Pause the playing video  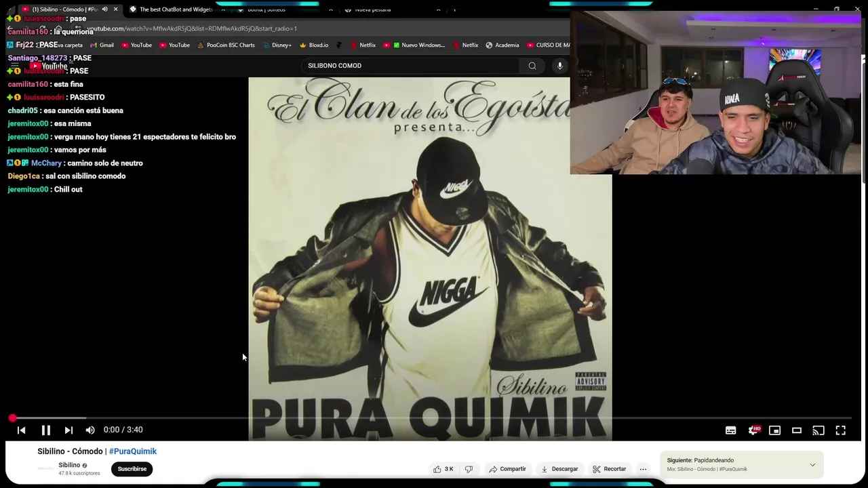point(45,430)
